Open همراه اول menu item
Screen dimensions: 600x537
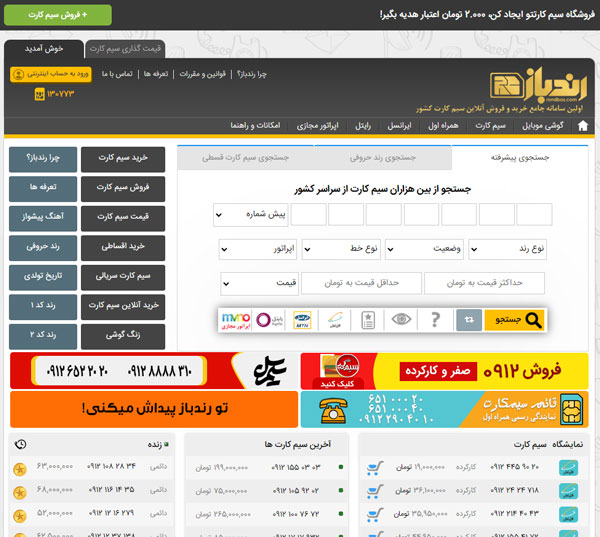443,126
